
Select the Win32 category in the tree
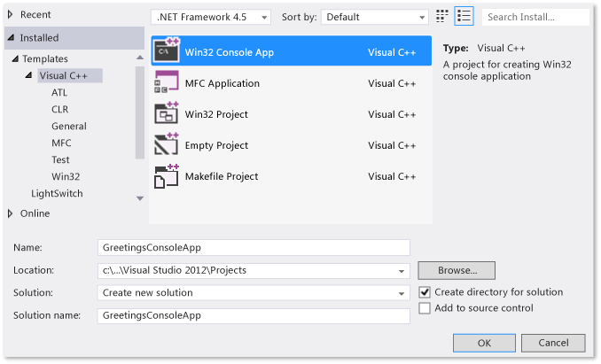tap(66, 176)
